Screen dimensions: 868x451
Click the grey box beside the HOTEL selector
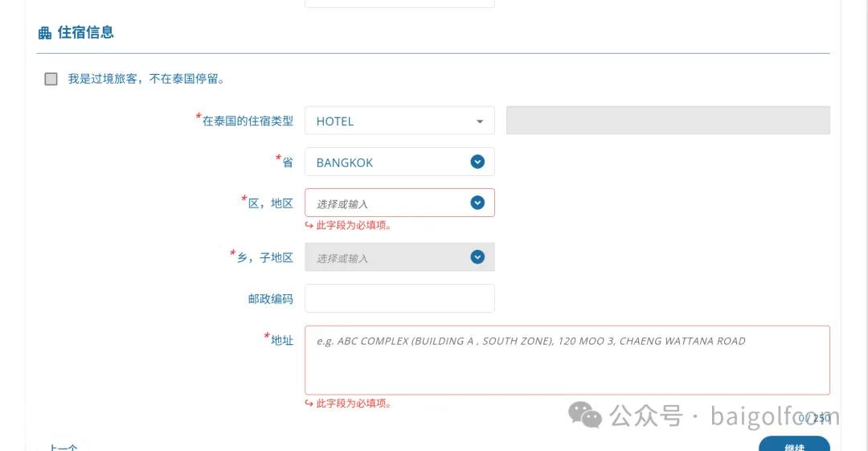(667, 121)
